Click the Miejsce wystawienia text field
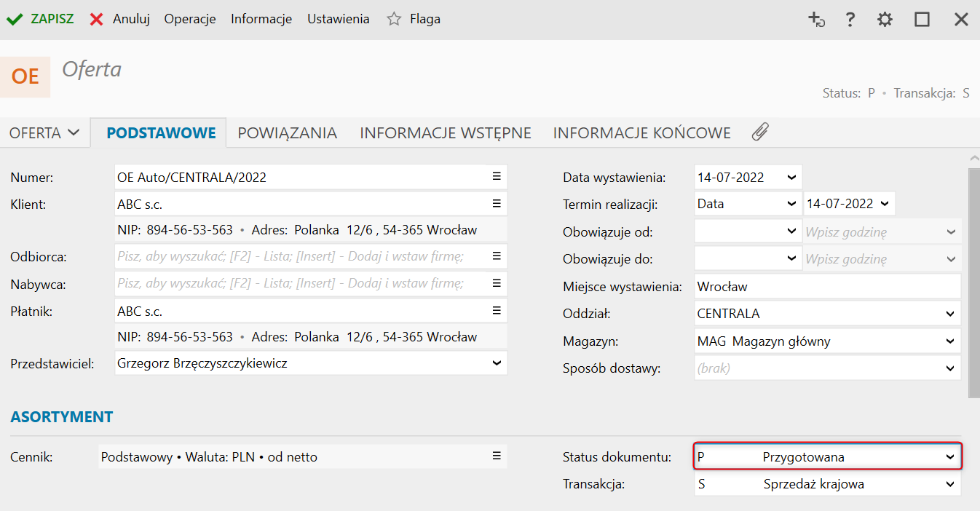Image resolution: width=980 pixels, height=511 pixels. pyautogui.click(x=826, y=287)
